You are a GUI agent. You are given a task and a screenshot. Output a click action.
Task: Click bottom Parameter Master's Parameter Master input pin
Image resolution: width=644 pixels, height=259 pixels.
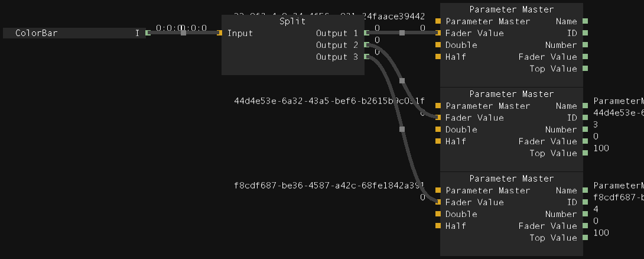pyautogui.click(x=438, y=190)
